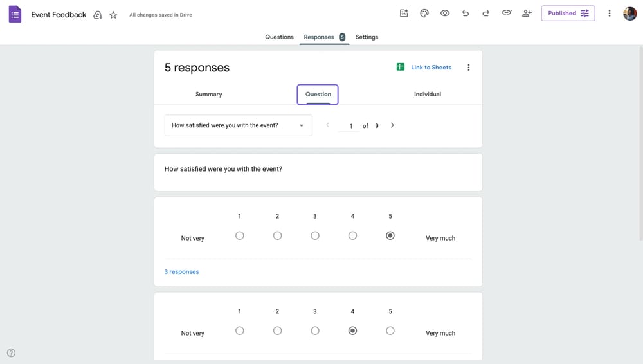This screenshot has width=643, height=364.
Task: Preview the form with eye icon
Action: coord(445,13)
